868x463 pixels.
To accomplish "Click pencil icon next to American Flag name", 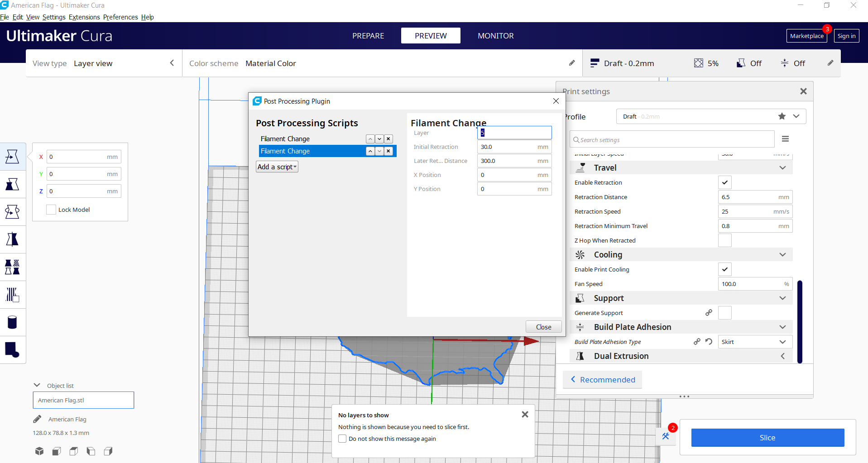I will pos(38,419).
